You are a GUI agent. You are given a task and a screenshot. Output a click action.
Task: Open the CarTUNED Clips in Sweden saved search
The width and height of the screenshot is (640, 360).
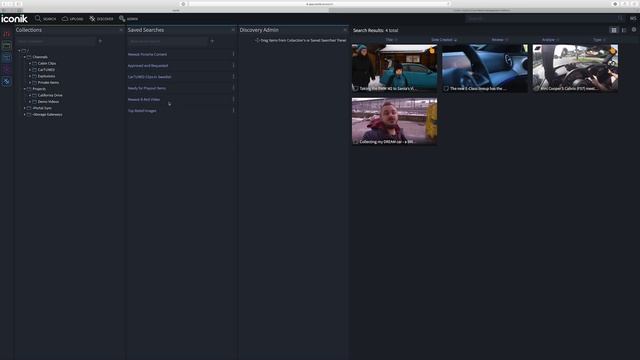(150, 77)
